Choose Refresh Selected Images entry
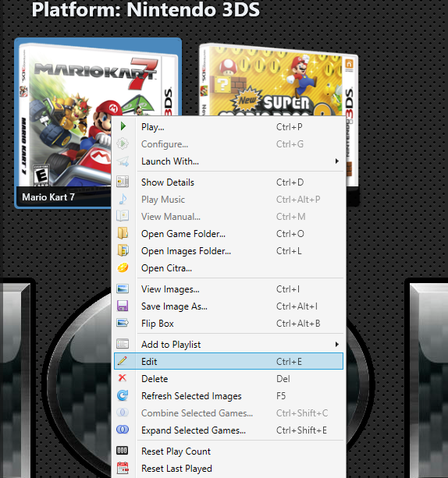The height and width of the screenshot is (478, 448). pyautogui.click(x=229, y=396)
